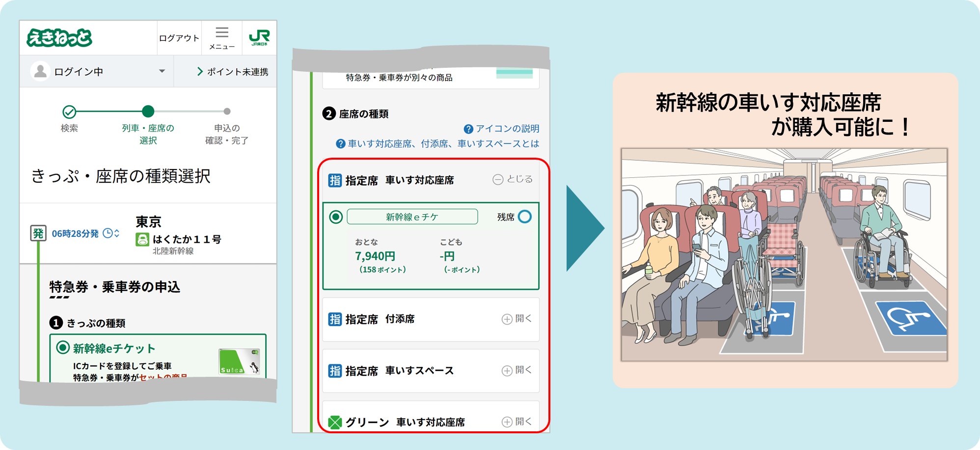Click the 申込の確認・完了 step marker
980x450 pixels.
(227, 112)
